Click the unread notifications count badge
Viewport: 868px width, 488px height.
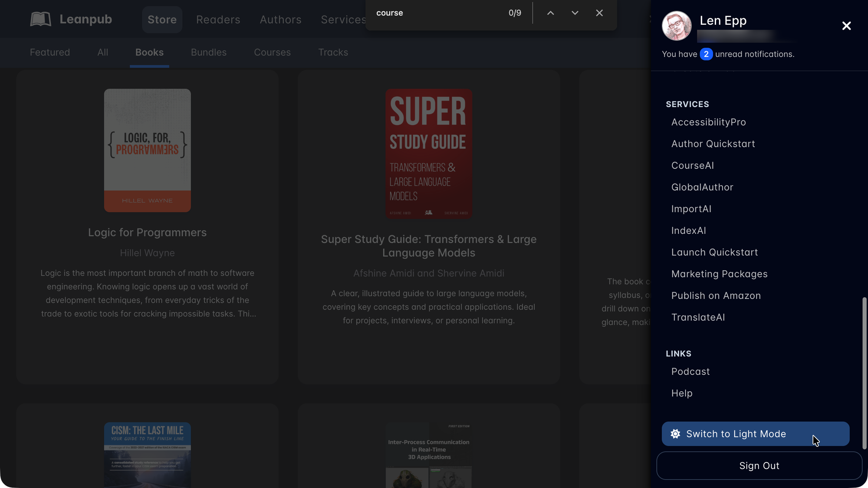point(706,54)
